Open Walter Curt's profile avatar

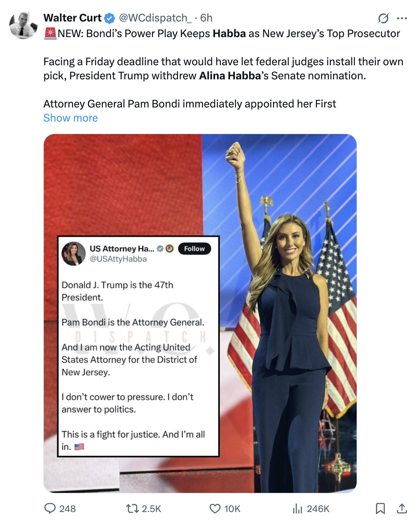point(23,25)
